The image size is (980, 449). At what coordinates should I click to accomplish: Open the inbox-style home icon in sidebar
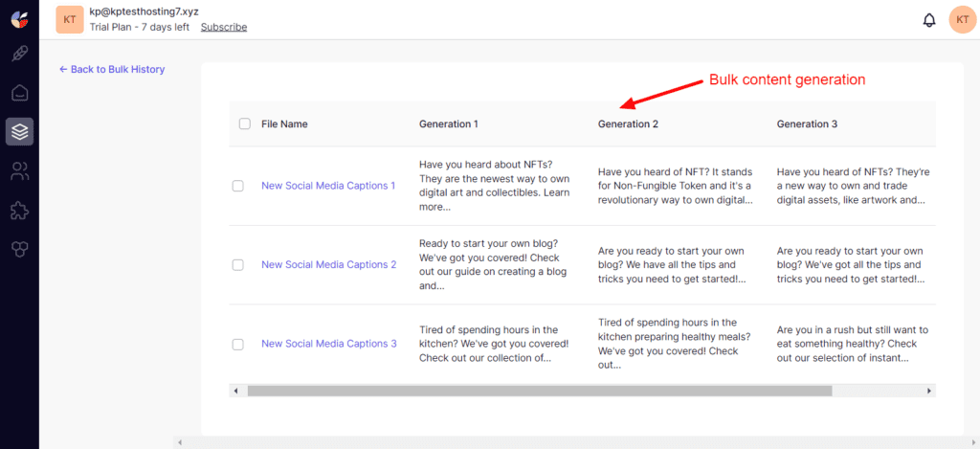[x=19, y=93]
